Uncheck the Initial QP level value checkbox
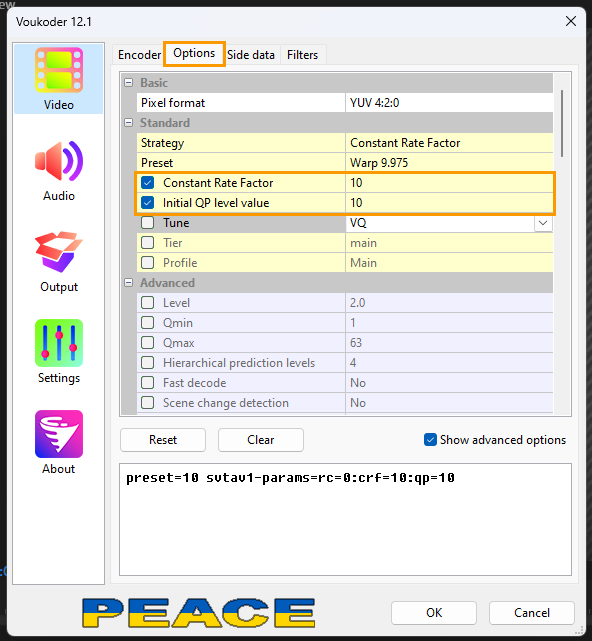Screen dimensions: 592x641 tap(148, 203)
